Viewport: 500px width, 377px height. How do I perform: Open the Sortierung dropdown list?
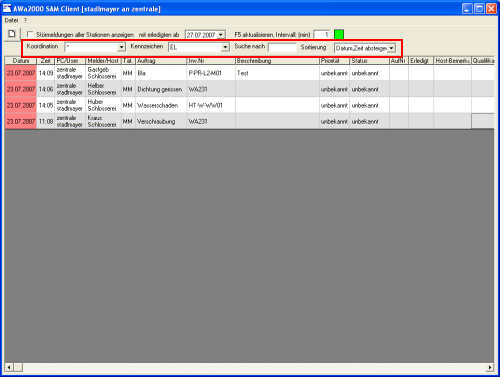coord(391,48)
